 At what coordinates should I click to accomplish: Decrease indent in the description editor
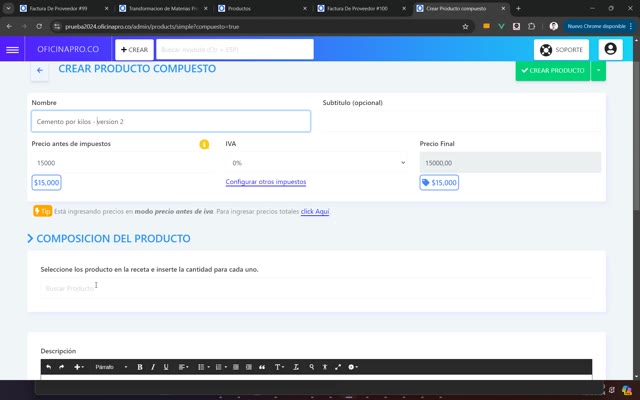pyautogui.click(x=236, y=367)
